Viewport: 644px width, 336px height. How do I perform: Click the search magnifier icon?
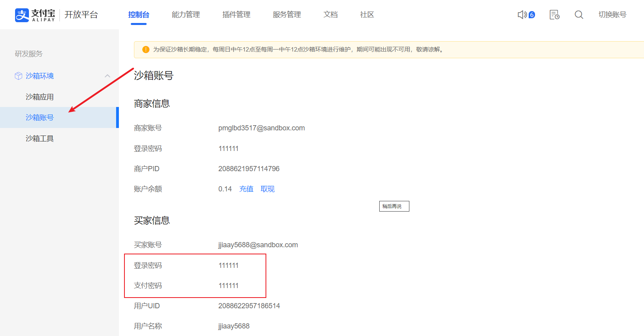point(579,15)
